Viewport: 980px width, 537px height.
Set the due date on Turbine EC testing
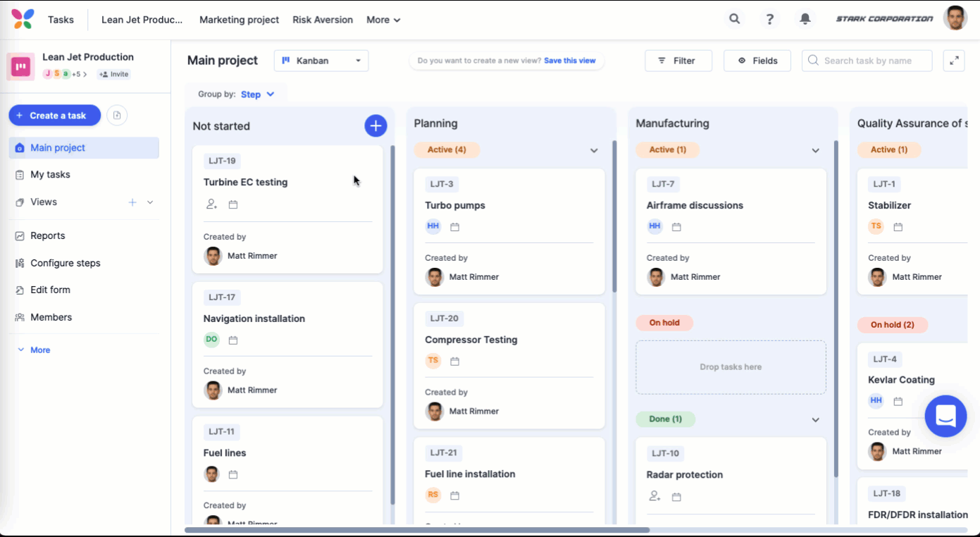[233, 204]
